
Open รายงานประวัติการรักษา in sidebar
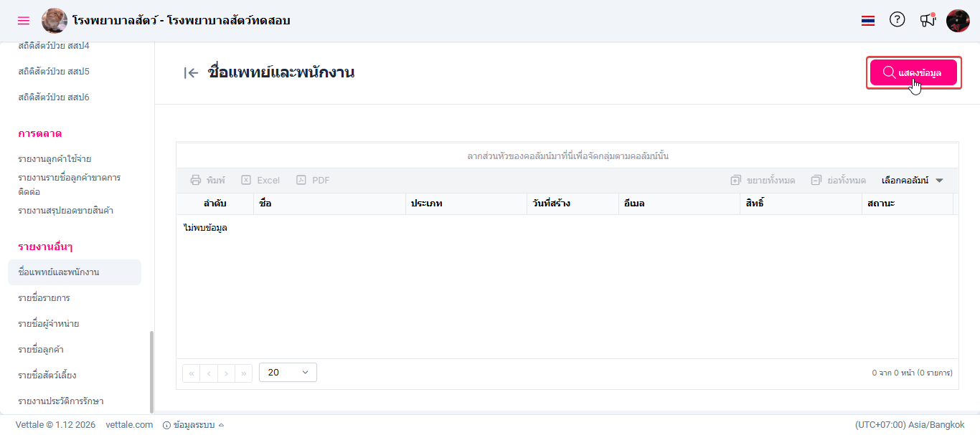click(61, 401)
